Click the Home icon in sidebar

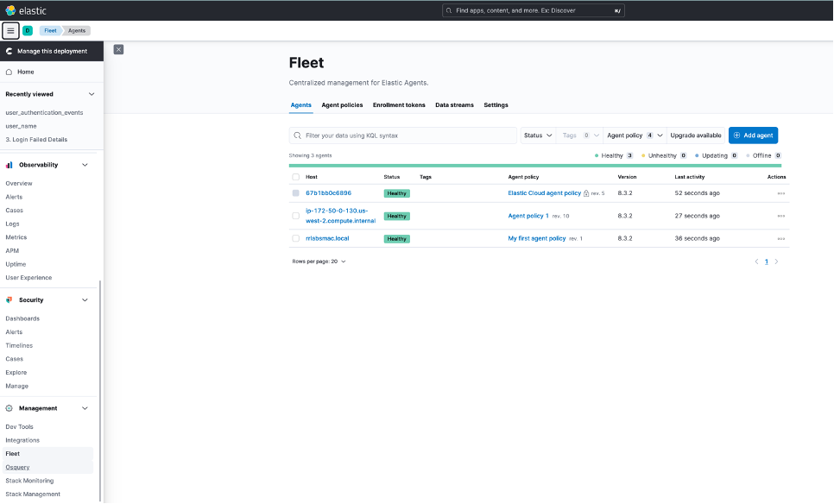(9, 72)
